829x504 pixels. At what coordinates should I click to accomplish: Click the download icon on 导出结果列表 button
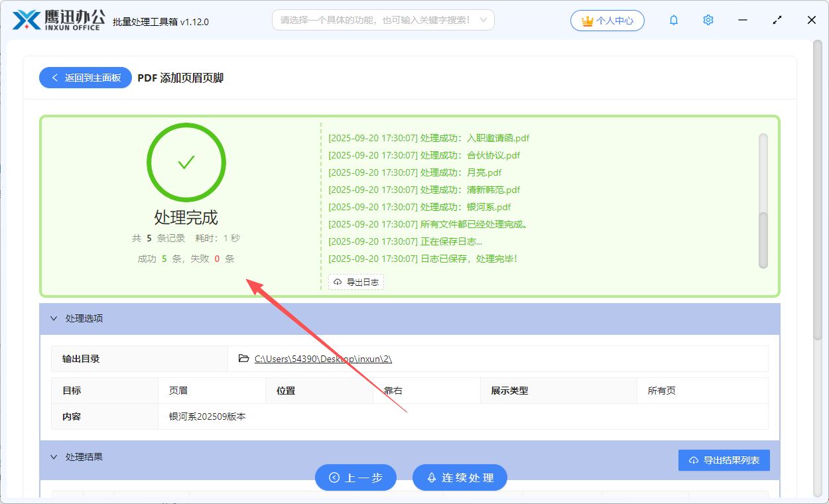coord(693,460)
